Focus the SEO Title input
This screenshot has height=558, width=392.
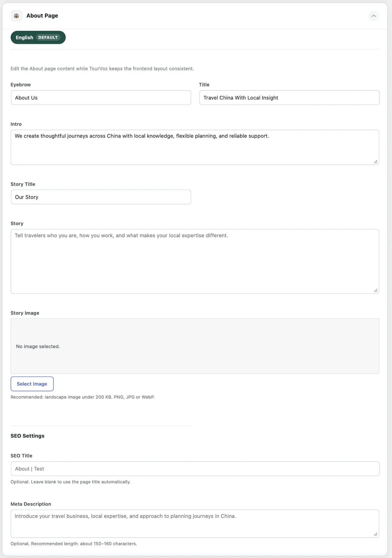[195, 469]
